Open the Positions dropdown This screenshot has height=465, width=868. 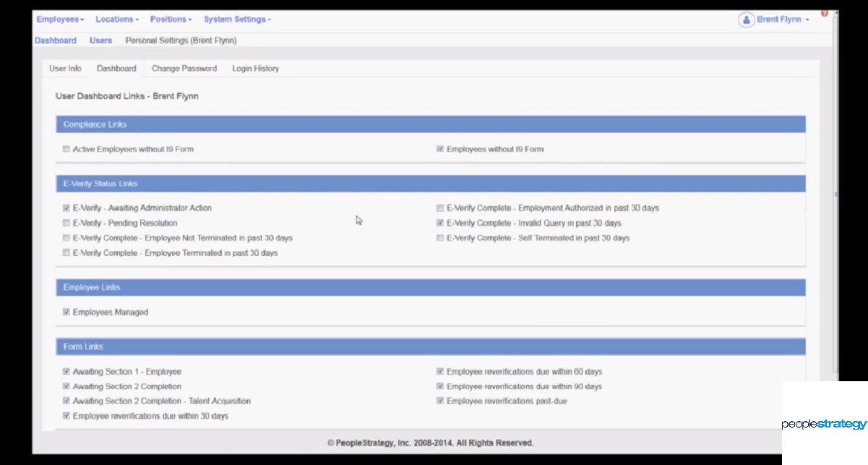pyautogui.click(x=171, y=19)
